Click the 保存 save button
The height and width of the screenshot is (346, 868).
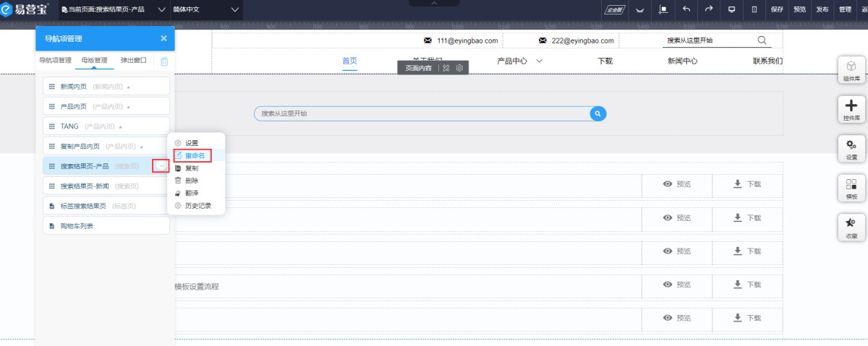tap(777, 9)
